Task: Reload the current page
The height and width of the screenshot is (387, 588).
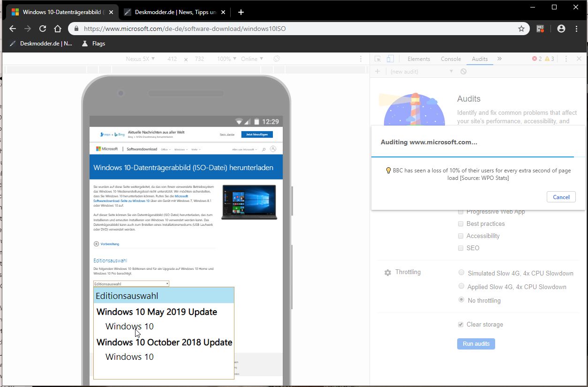Action: (43, 29)
